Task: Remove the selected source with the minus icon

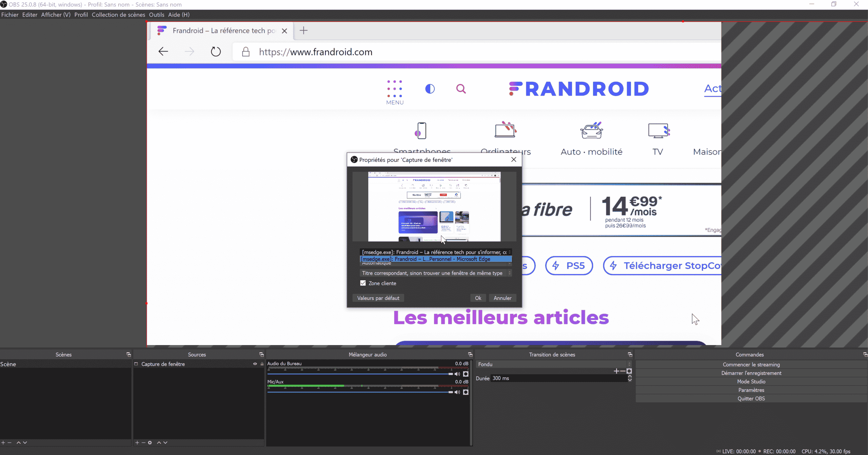Action: 143,442
